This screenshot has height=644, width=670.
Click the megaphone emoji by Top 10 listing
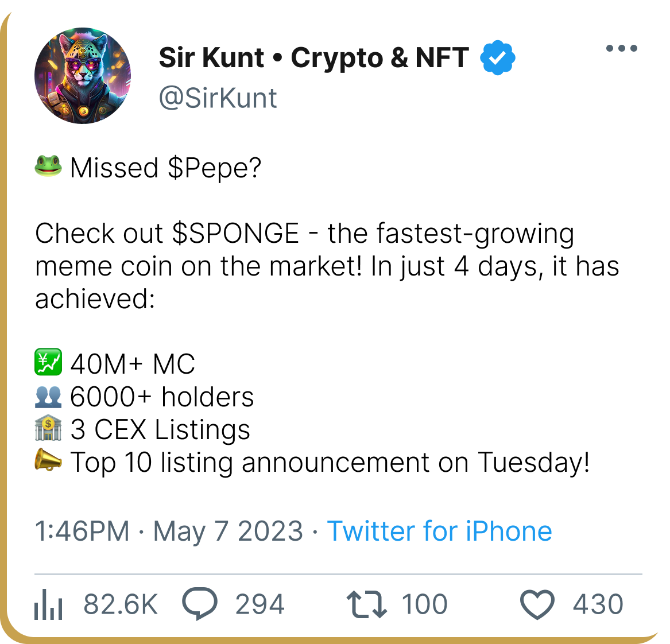(x=48, y=461)
